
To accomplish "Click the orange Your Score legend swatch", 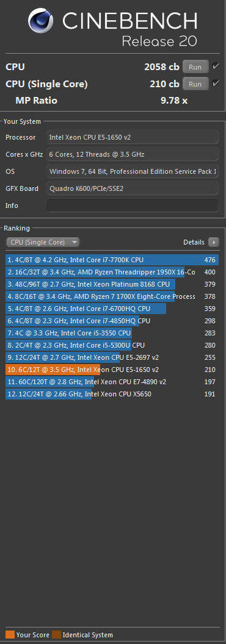I will coord(10,635).
